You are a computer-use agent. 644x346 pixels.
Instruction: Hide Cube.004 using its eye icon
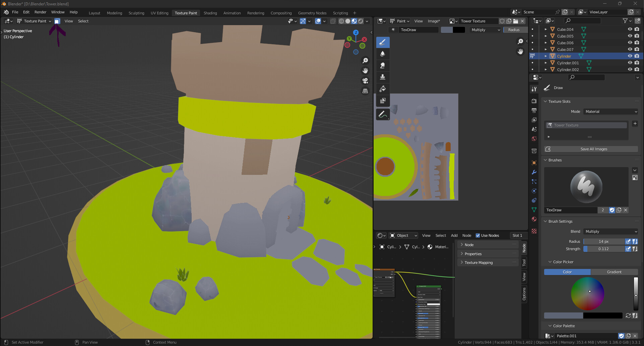[x=630, y=29]
